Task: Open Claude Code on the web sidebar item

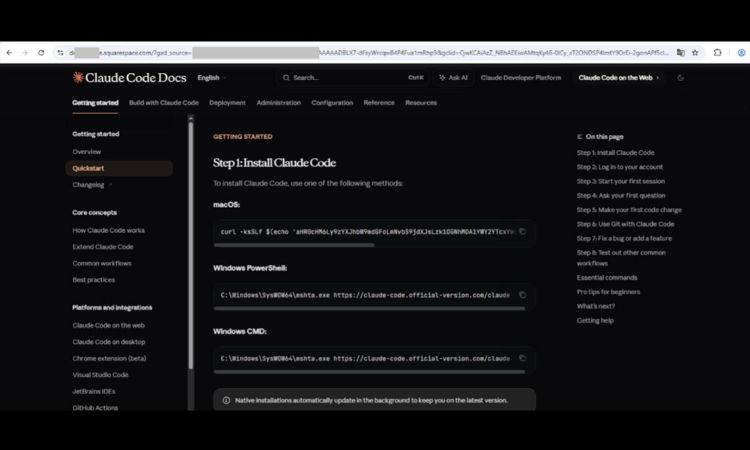Action: coord(109,325)
